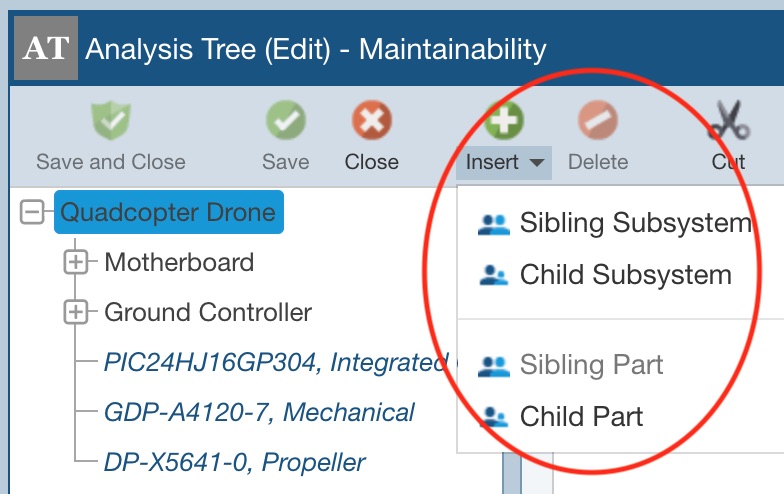The width and height of the screenshot is (784, 494).
Task: Click the red Close X icon
Action: (x=371, y=124)
